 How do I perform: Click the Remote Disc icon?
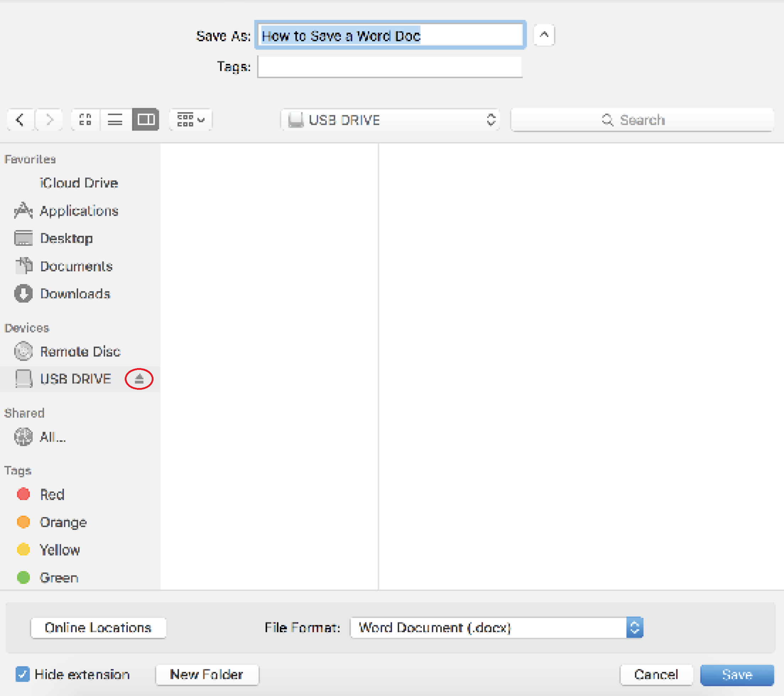point(23,351)
